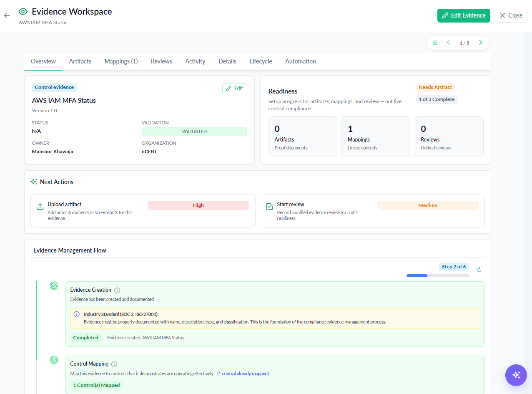The image size is (532, 394).
Task: Open the Automation tab
Action: point(300,61)
